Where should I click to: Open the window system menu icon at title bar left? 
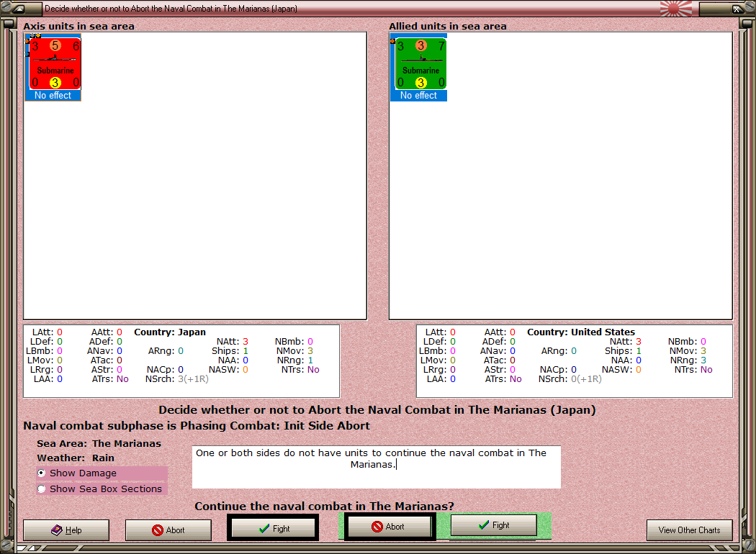pyautogui.click(x=19, y=8)
